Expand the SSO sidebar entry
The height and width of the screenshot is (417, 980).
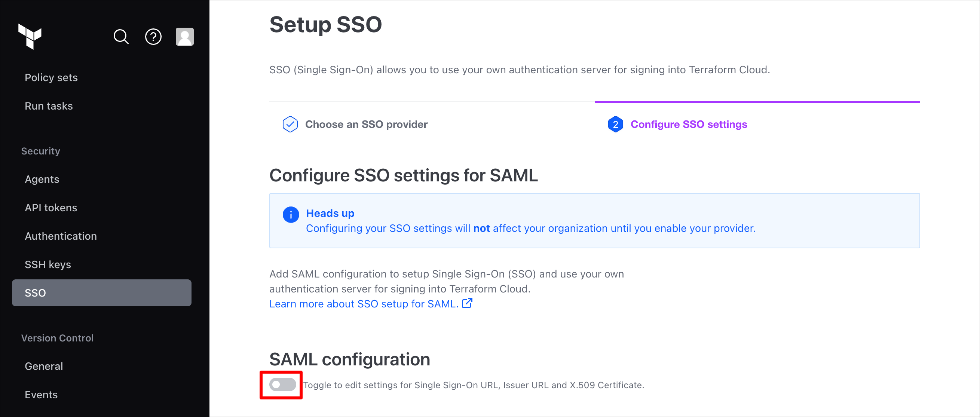[35, 292]
